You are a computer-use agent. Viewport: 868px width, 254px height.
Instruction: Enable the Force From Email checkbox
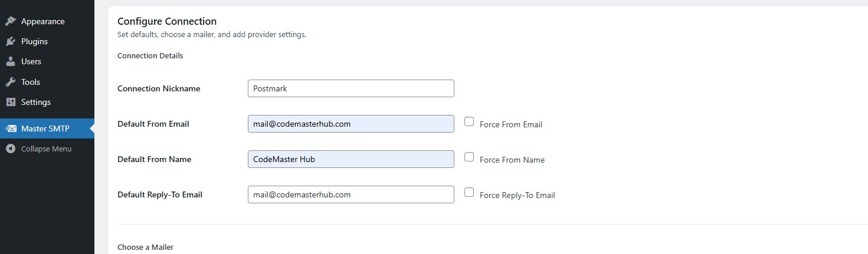click(x=469, y=121)
